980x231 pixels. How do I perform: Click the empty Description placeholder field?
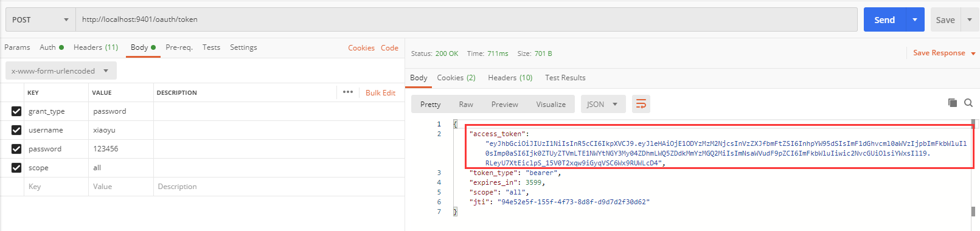point(279,187)
